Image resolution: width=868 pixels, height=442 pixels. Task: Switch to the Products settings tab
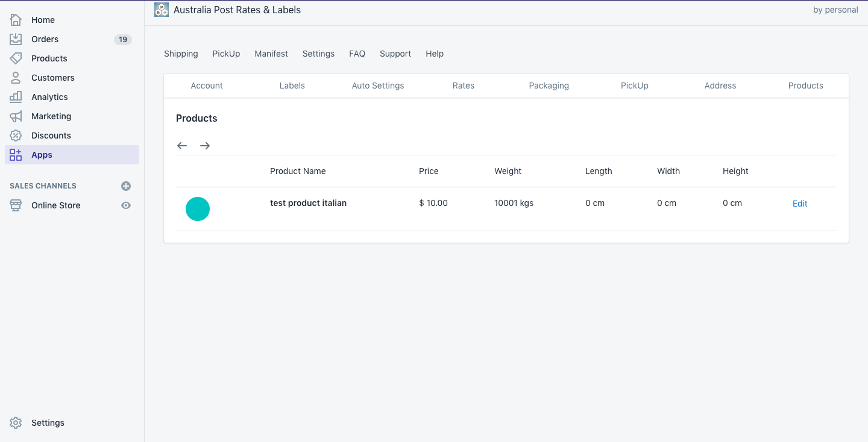[806, 86]
